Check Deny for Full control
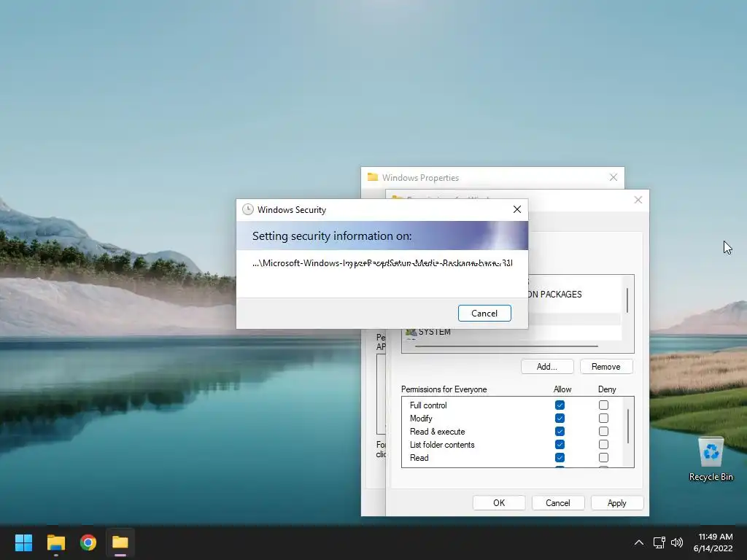This screenshot has width=747, height=560. 603,405
